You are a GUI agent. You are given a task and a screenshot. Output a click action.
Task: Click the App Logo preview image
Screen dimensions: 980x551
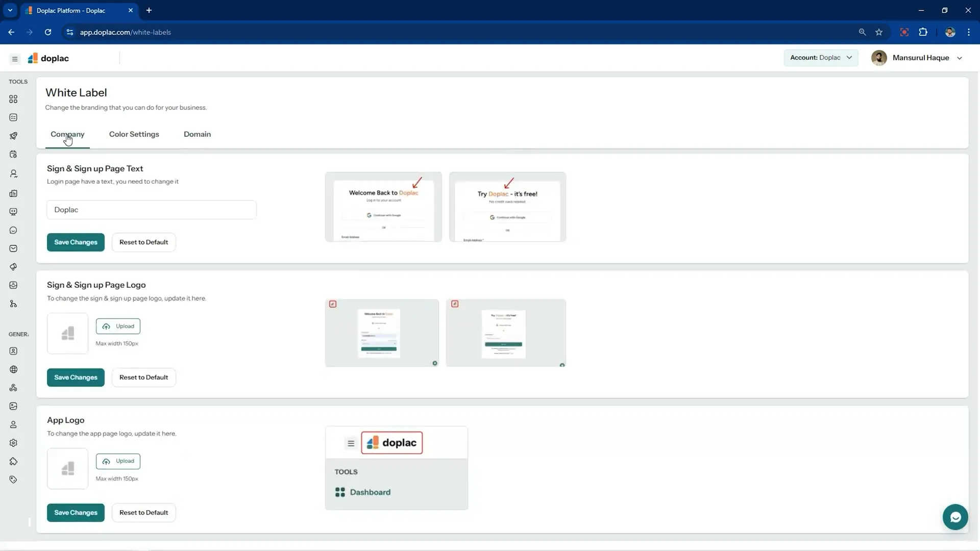(x=397, y=468)
